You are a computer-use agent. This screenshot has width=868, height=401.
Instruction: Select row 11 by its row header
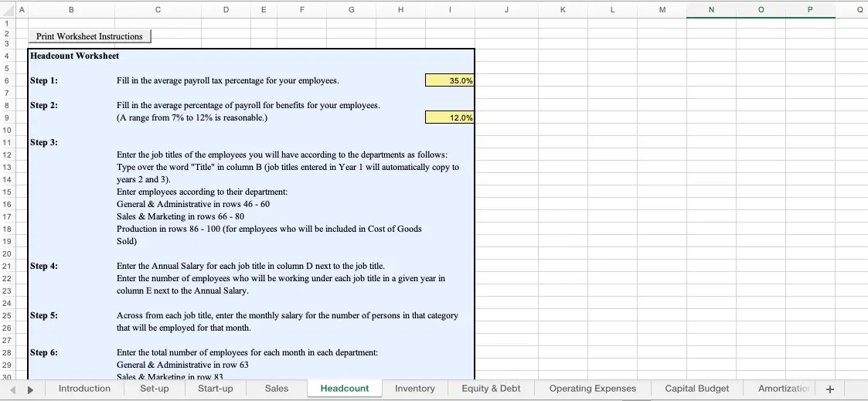[6, 142]
